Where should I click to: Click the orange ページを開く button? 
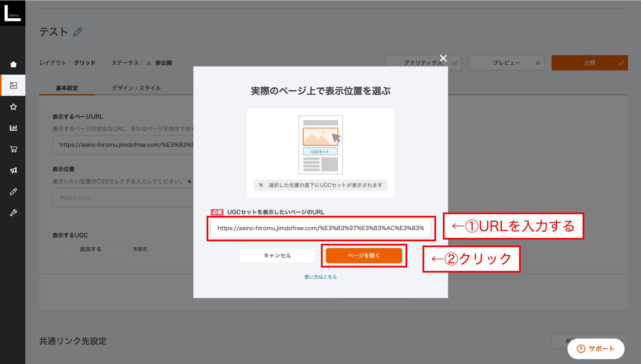364,256
